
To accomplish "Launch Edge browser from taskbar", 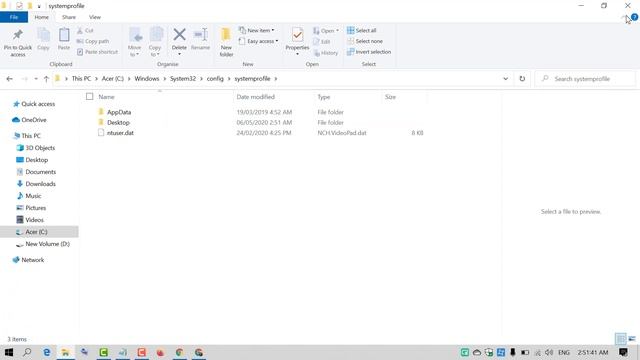I will pos(47,352).
